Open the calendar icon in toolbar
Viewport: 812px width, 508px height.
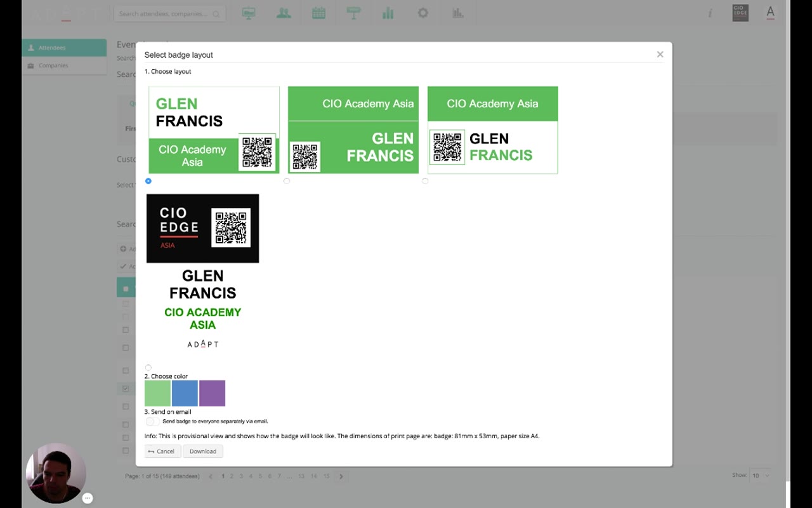point(318,13)
